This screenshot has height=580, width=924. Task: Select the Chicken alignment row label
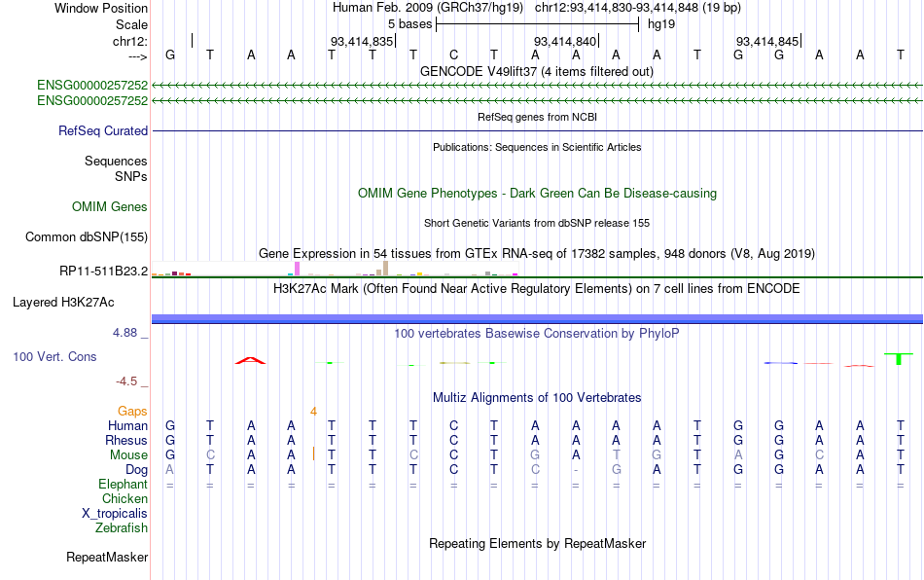(124, 499)
